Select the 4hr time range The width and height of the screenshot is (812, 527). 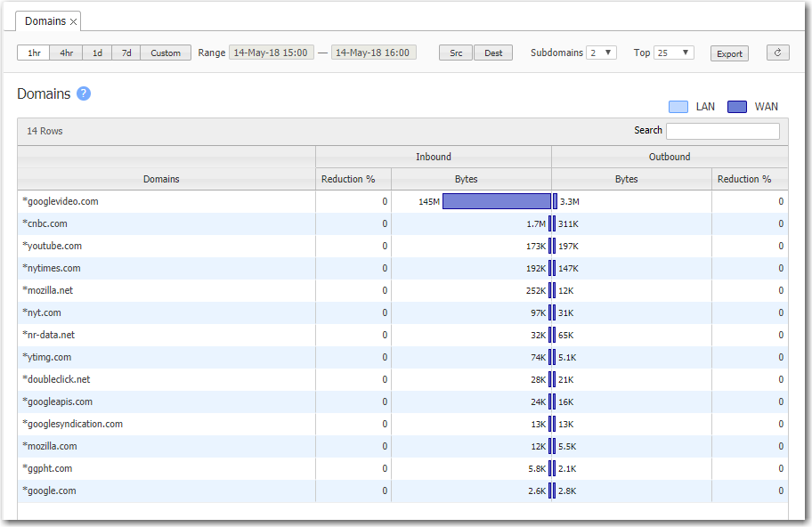point(66,53)
